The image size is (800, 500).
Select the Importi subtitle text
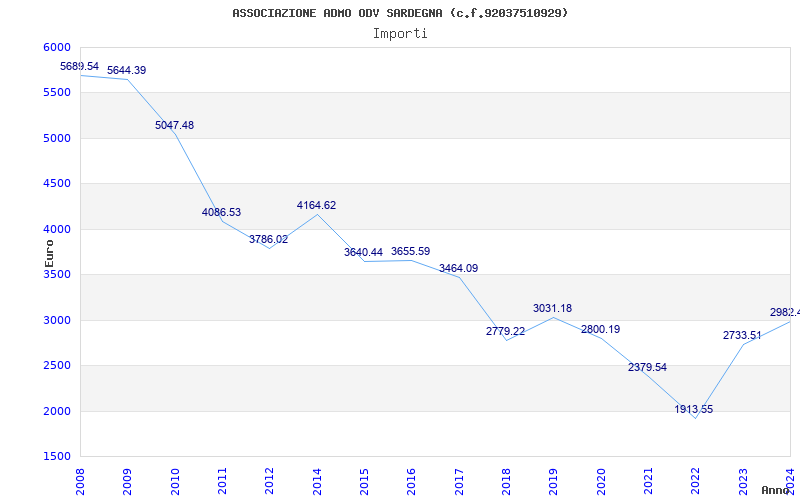pyautogui.click(x=400, y=33)
